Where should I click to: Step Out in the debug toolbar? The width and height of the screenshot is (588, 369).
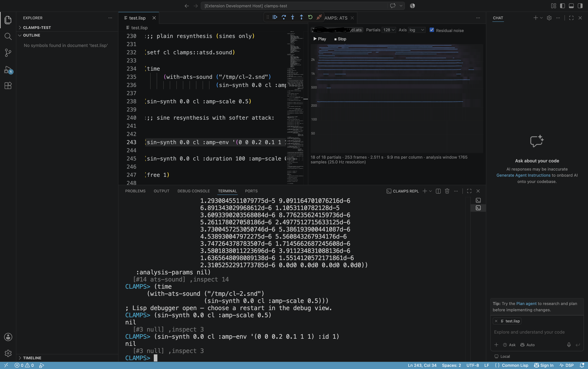[301, 17]
